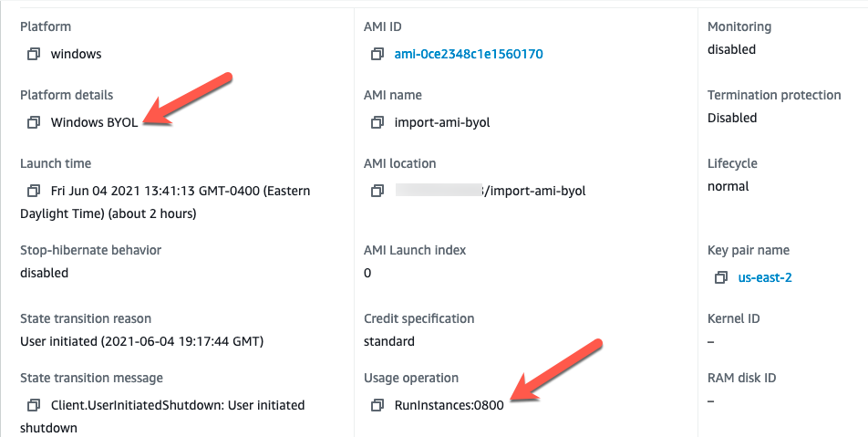The image size is (868, 437).
Task: Copy the Launch time value
Action: click(34, 191)
